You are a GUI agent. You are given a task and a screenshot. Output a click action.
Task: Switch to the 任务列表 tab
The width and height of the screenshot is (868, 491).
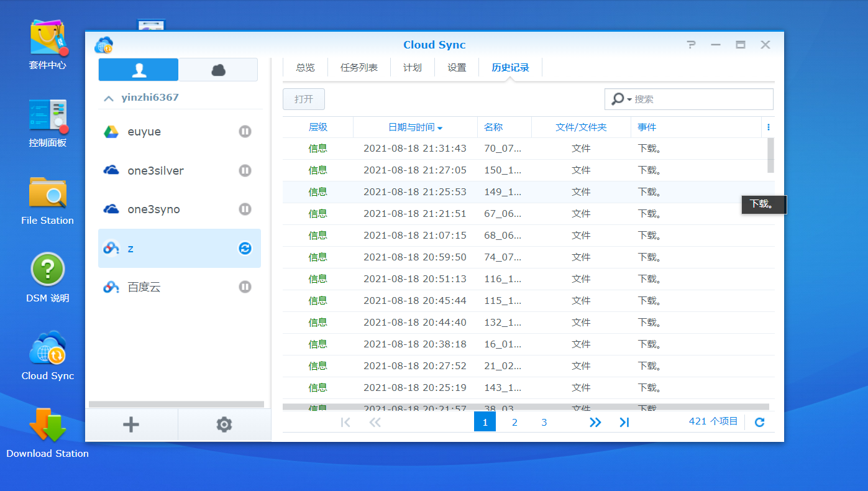[359, 68]
